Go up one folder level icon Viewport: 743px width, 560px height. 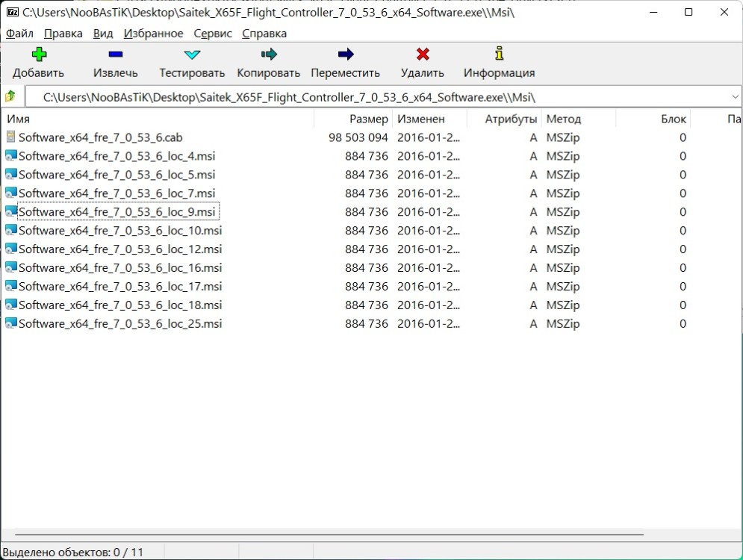[10, 96]
